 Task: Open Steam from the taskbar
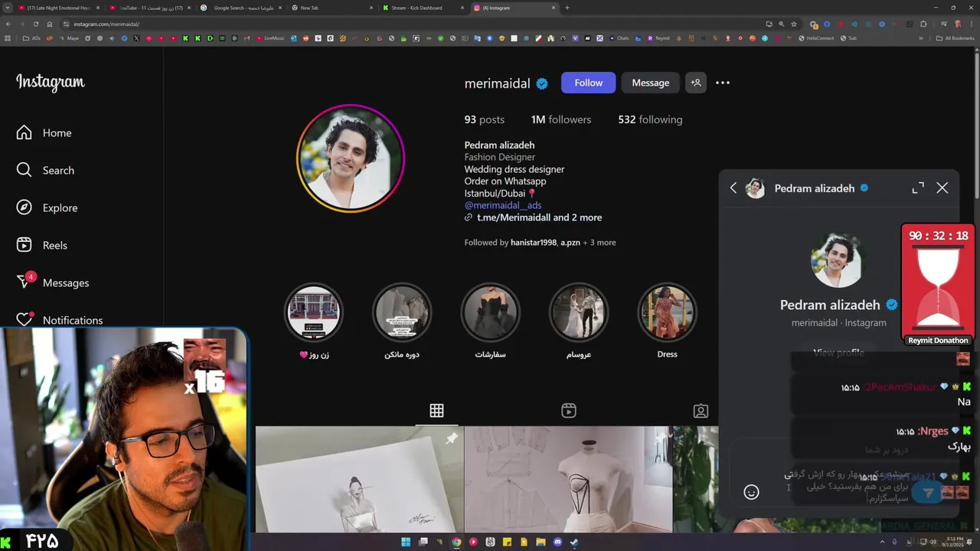[x=574, y=543]
